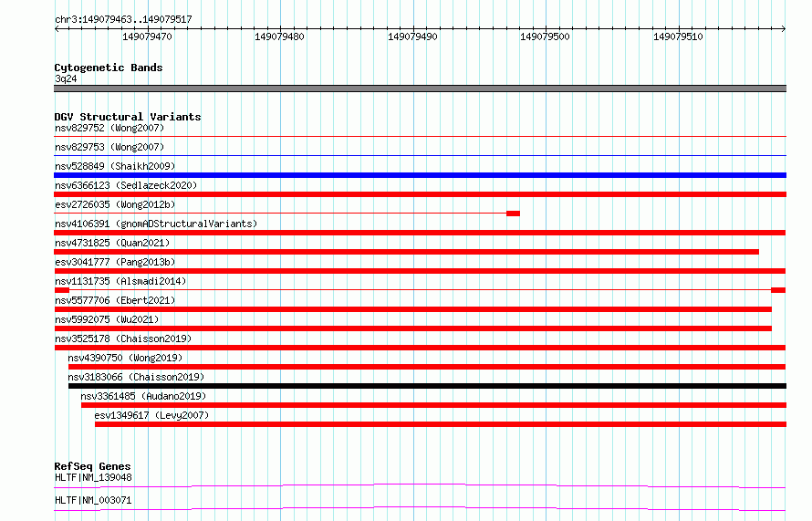
Task: Click esv2726035 small red block feature
Action: pyautogui.click(x=513, y=214)
